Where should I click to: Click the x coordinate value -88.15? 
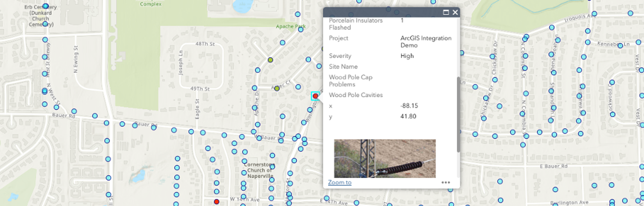[x=409, y=106]
